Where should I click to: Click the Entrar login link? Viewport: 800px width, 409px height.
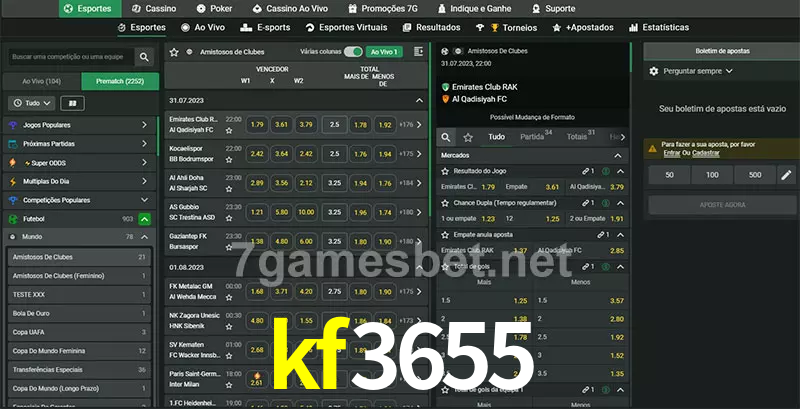point(671,153)
